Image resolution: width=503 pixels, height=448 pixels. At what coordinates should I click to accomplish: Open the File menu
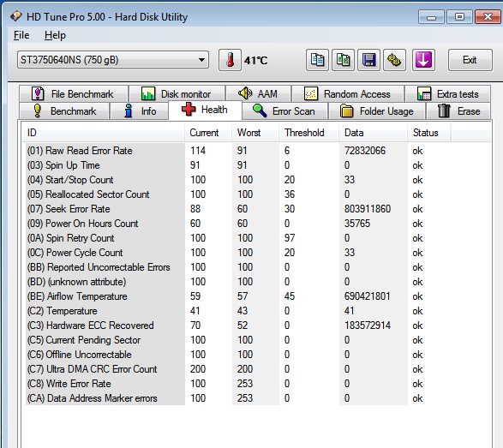pyautogui.click(x=21, y=35)
